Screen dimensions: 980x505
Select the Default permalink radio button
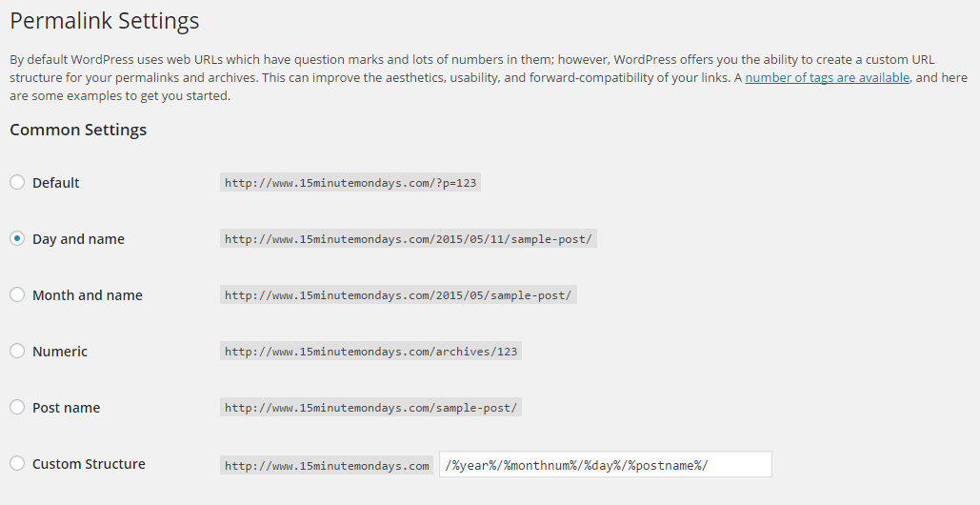tap(17, 182)
